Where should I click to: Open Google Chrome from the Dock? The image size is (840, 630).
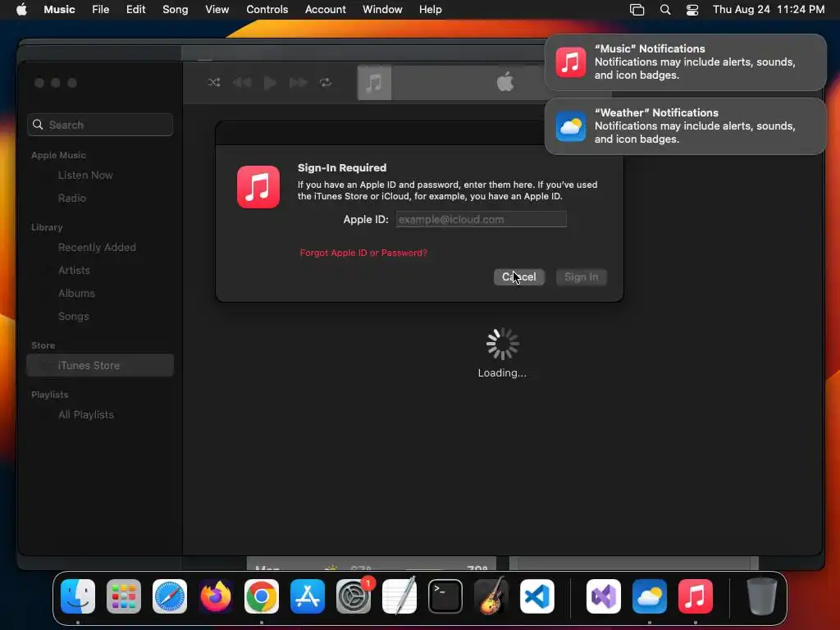tap(262, 596)
